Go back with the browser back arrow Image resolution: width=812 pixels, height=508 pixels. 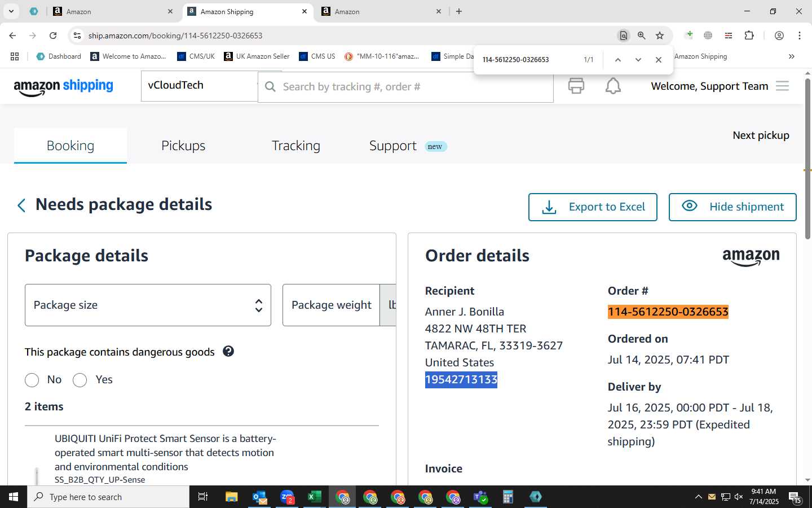[12, 36]
